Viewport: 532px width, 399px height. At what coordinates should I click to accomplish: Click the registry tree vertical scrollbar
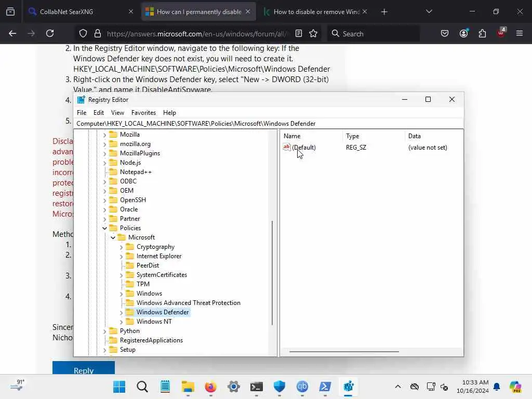272,273
